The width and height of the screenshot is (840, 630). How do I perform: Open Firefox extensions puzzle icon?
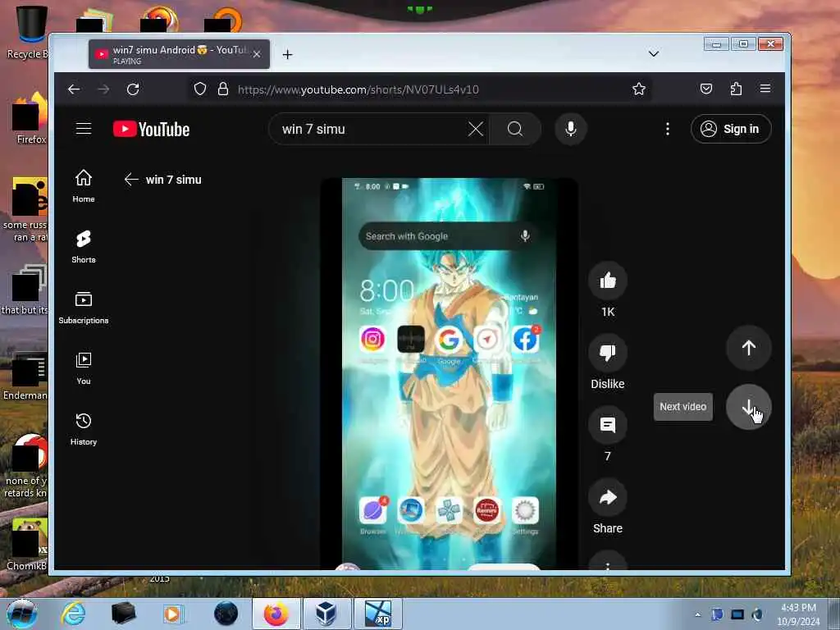pos(736,89)
